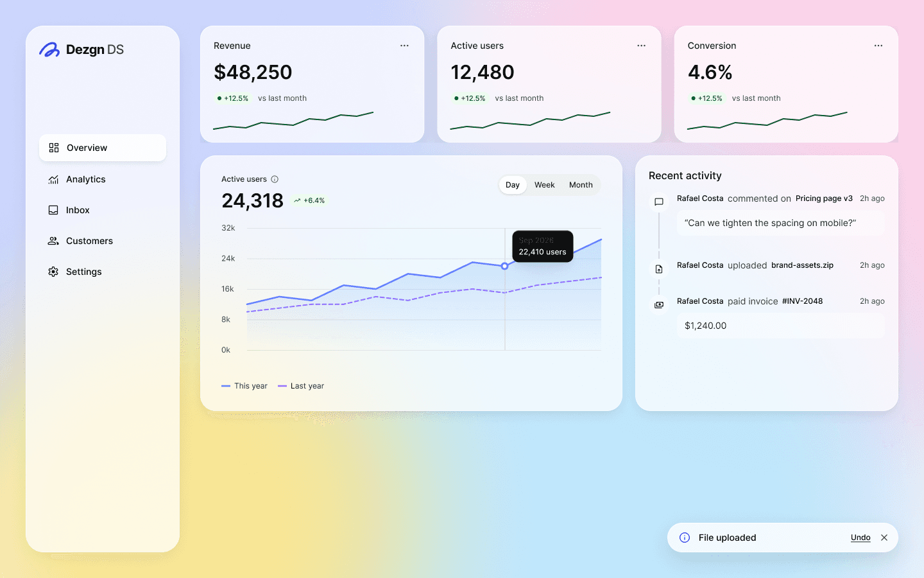
Task: Click Undo in the File uploaded toast
Action: (860, 538)
